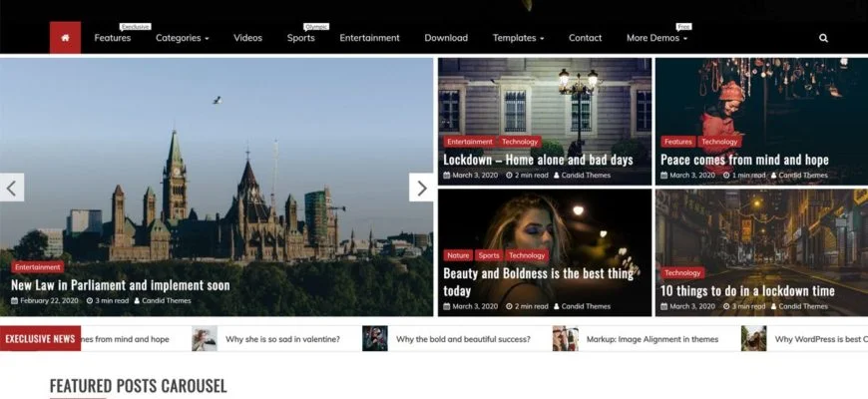Expand the Categories dropdown menu
Screen dimensions: 868x399
coord(183,38)
